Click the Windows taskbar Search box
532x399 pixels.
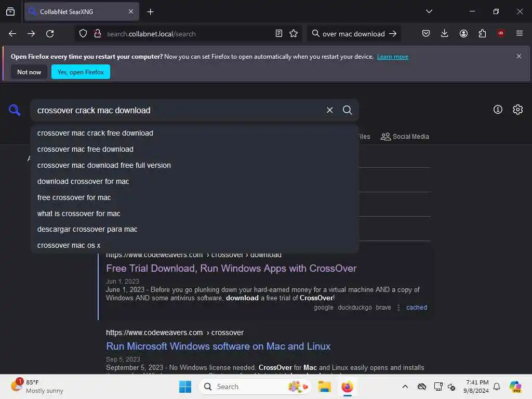255,387
